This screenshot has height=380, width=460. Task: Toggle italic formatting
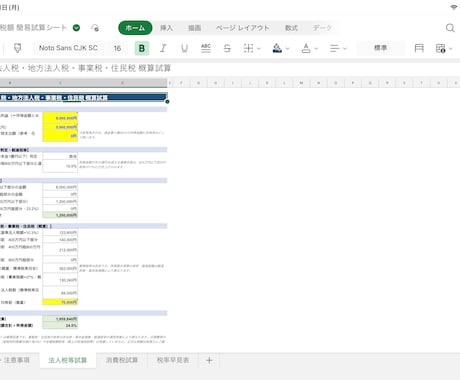click(163, 48)
